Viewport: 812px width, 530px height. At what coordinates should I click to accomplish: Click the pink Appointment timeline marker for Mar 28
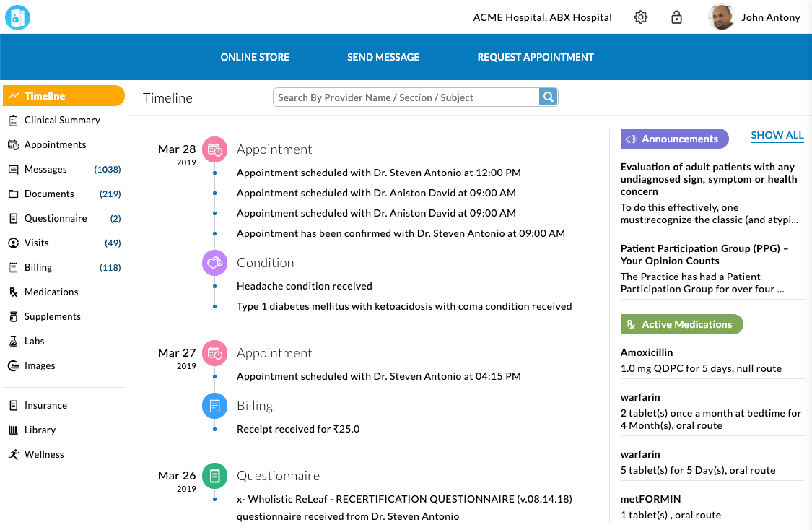(214, 149)
